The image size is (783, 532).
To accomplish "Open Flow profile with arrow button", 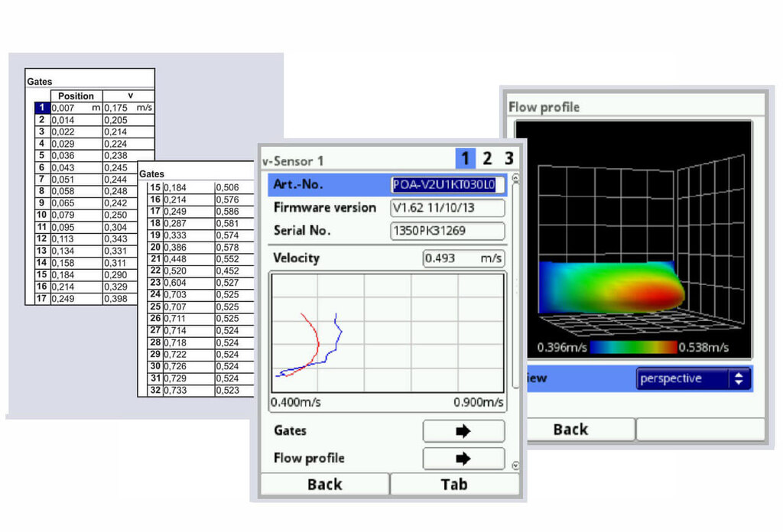I will [x=463, y=459].
